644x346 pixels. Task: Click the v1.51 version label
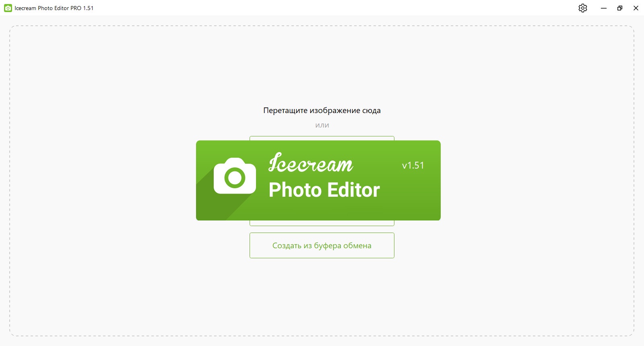coord(413,165)
